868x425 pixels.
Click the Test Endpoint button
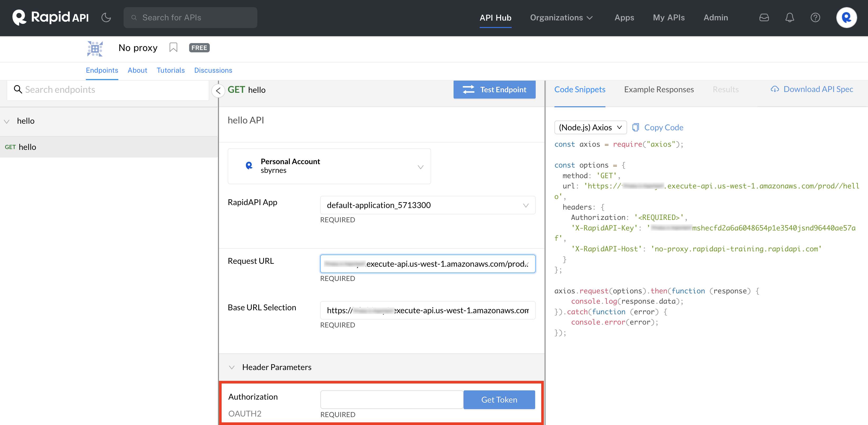coord(494,89)
